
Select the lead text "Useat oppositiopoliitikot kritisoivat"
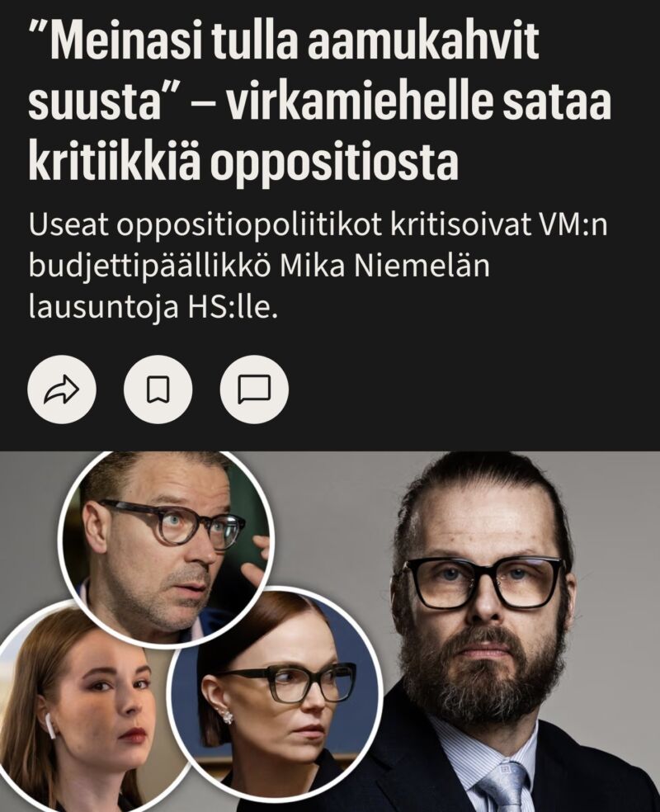click(x=274, y=227)
